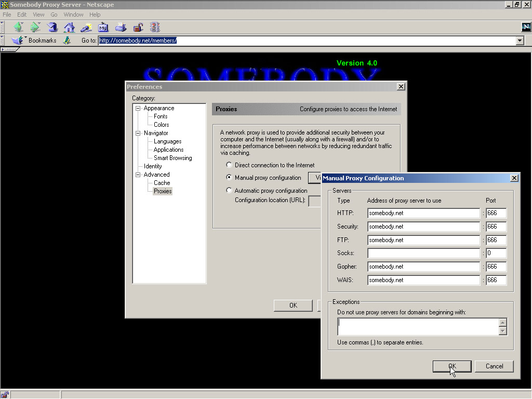
Task: Click the FTP proxy address field
Action: pos(423,240)
